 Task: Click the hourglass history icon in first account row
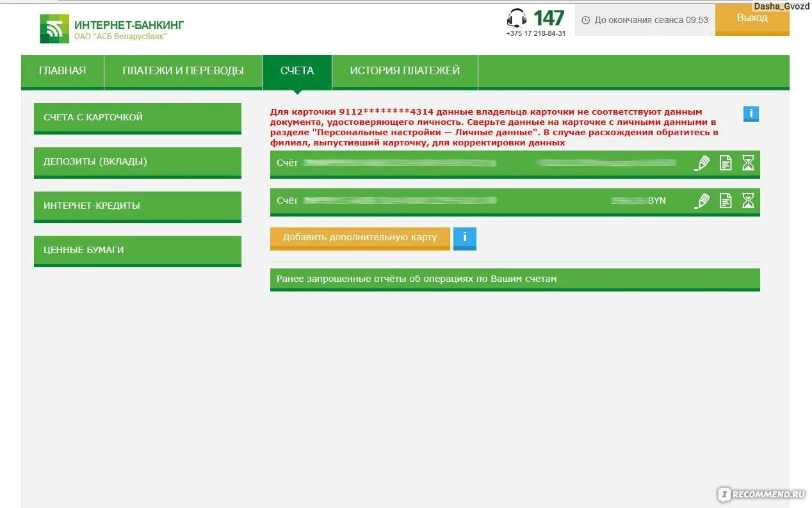pos(748,163)
